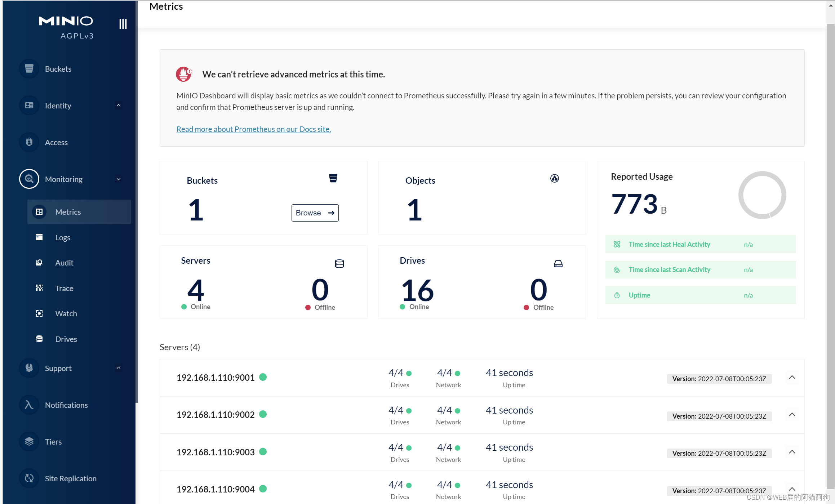
Task: Click the scan activity icon
Action: pos(617,269)
